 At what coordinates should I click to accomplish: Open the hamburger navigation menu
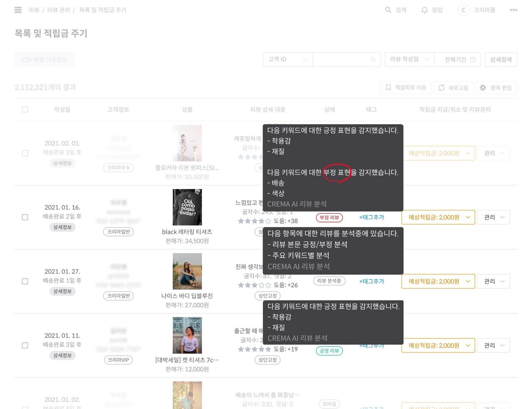pyautogui.click(x=17, y=10)
